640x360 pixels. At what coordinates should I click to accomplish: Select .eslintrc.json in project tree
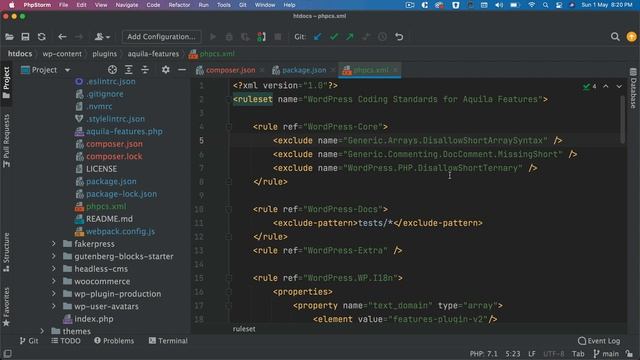[x=111, y=81]
